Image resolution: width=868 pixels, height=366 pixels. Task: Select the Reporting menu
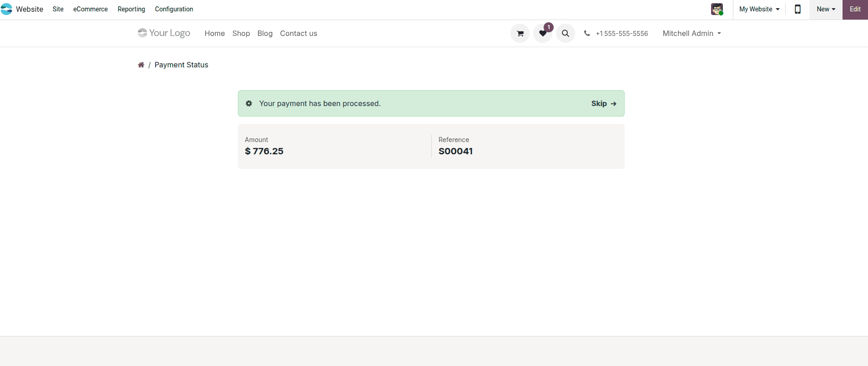[131, 9]
